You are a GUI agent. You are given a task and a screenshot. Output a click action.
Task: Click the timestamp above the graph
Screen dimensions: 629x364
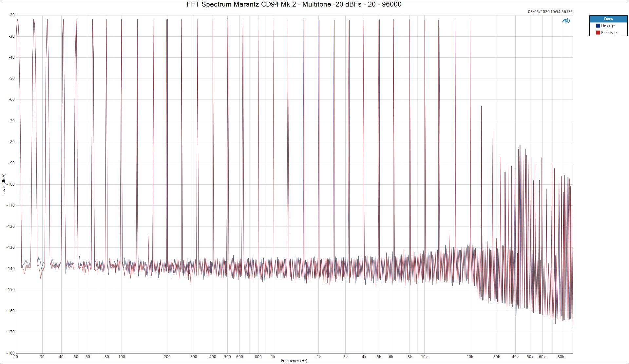[550, 11]
